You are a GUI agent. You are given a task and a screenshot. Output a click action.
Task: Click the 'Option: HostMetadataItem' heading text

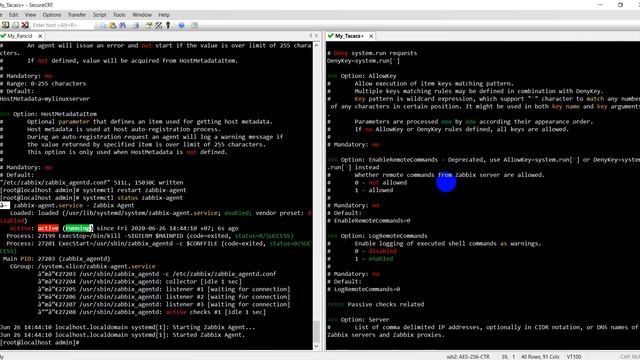[55, 114]
